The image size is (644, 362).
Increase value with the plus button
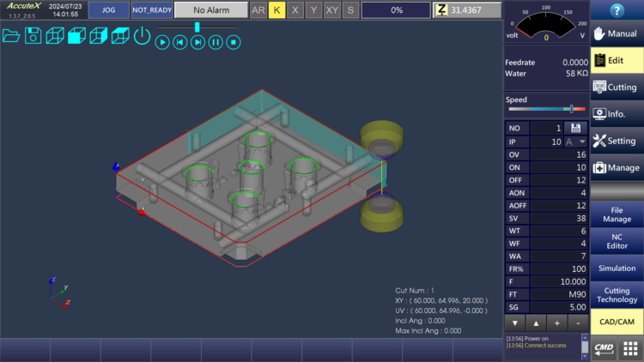tap(557, 323)
